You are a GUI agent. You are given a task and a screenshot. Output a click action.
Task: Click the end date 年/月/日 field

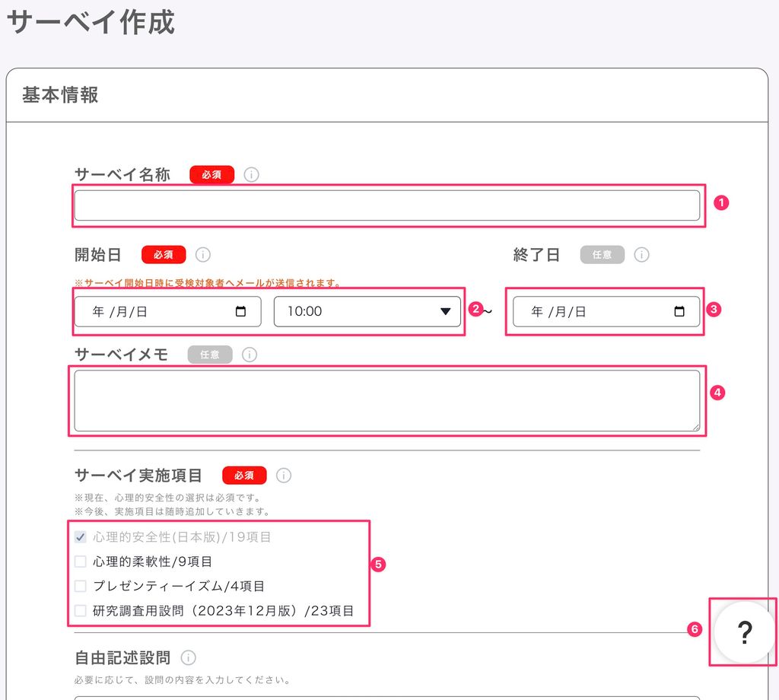pyautogui.click(x=593, y=311)
